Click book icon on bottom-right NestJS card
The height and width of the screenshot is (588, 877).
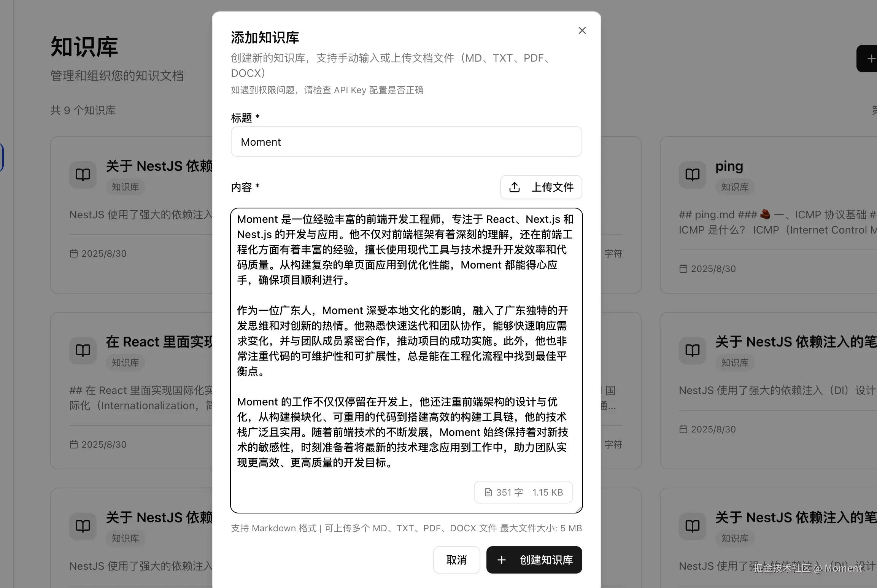(x=692, y=526)
